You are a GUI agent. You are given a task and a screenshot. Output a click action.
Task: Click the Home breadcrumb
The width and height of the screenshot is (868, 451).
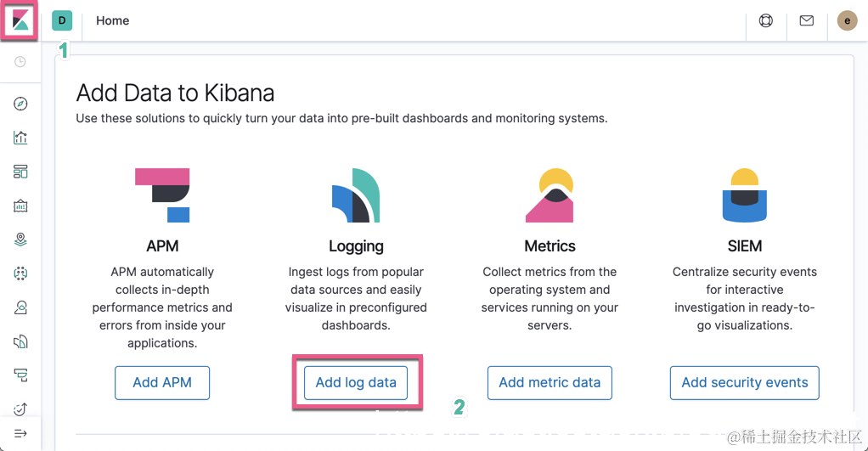[x=113, y=20]
